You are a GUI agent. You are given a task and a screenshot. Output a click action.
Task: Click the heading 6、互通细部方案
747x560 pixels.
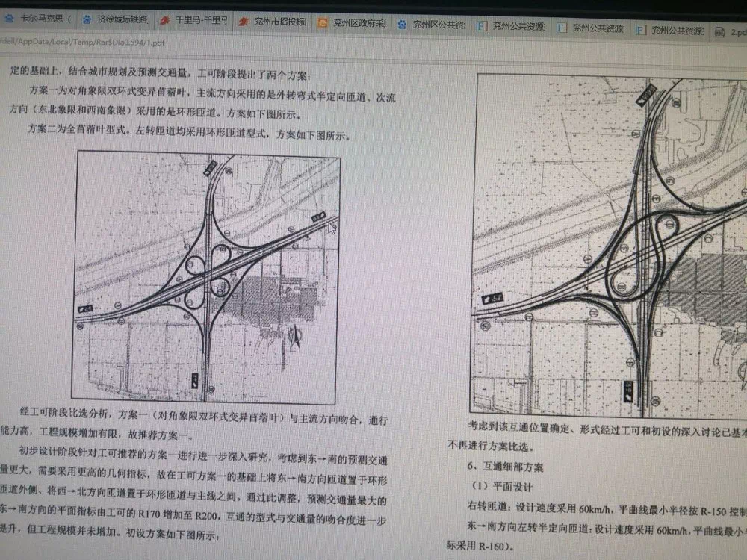pos(505,468)
